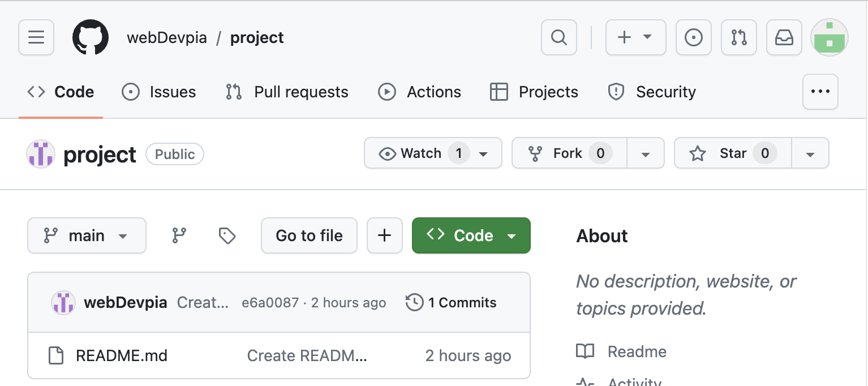Click the hamburger navigation menu icon

click(x=36, y=37)
